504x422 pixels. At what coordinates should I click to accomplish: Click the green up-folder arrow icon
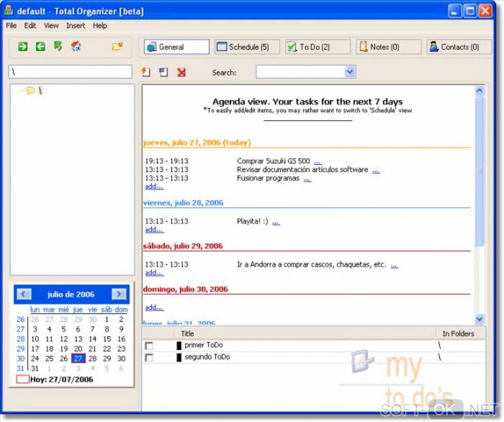58,46
